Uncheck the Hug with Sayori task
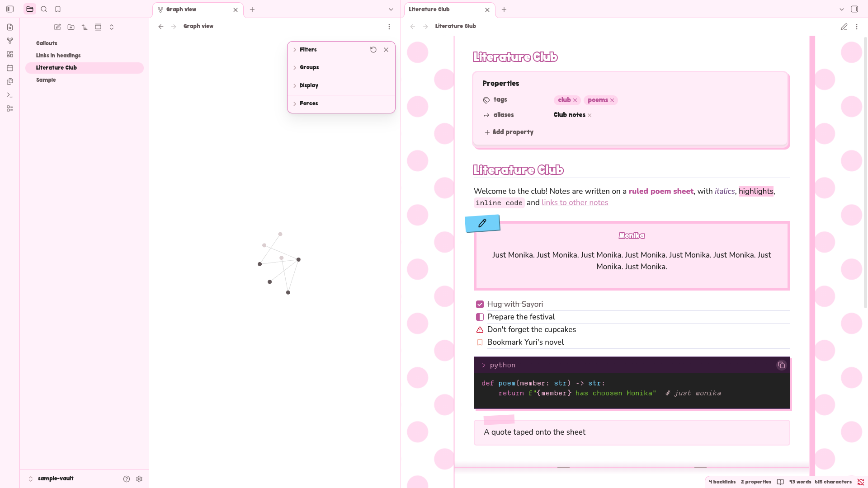Screen dimensions: 868x488 click(480, 305)
